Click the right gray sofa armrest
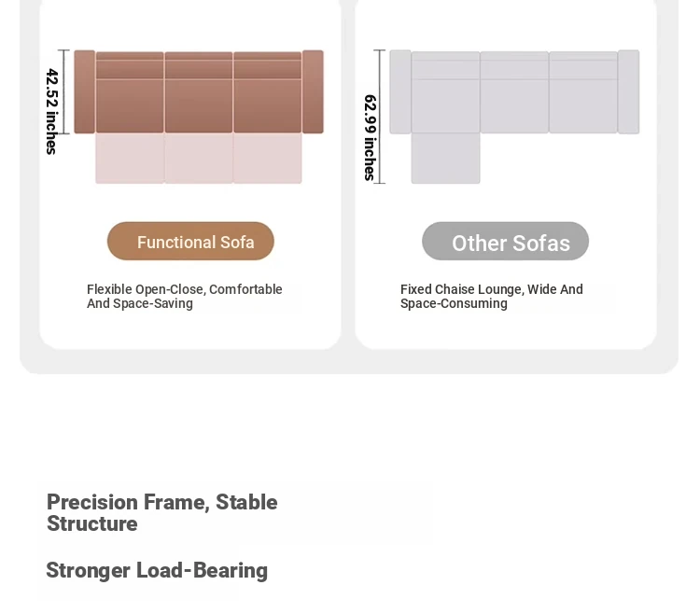The height and width of the screenshot is (613, 700). click(628, 91)
